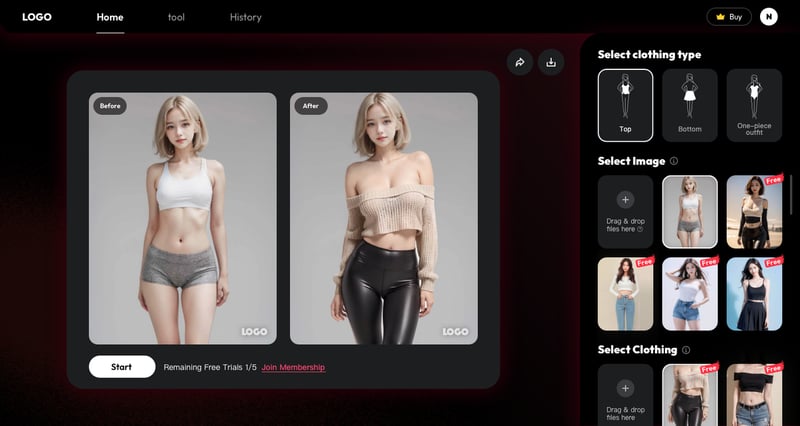Screen dimensions: 800x426
Task: Click the info icon beside Select Image
Action: 673,161
